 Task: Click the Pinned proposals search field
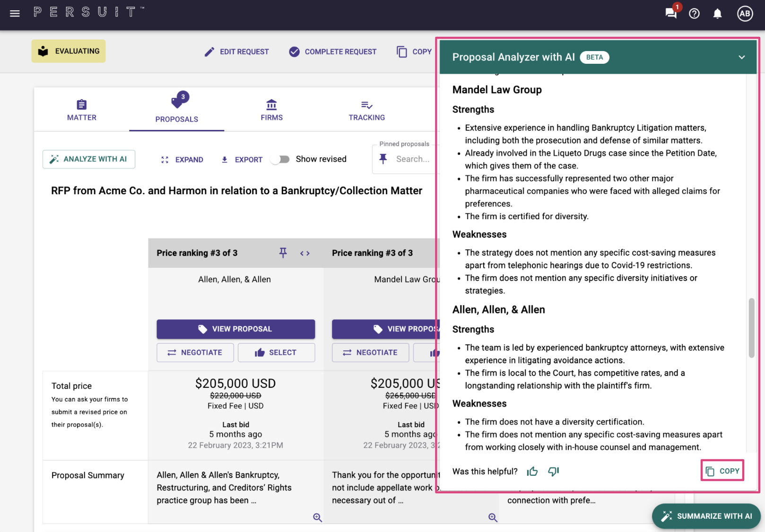[412, 159]
